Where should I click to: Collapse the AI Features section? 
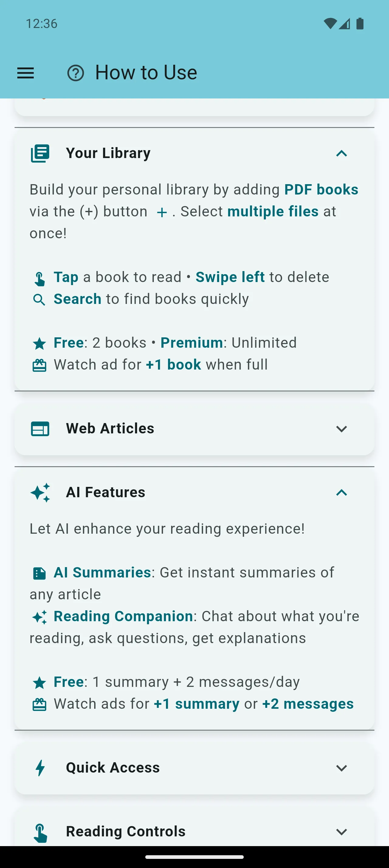341,493
